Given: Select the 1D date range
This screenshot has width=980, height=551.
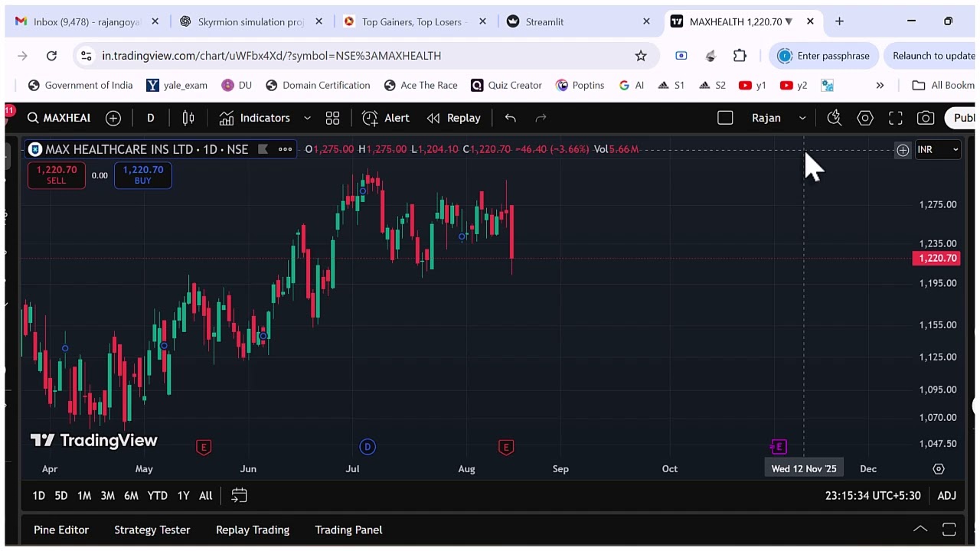Looking at the screenshot, I should tap(38, 496).
